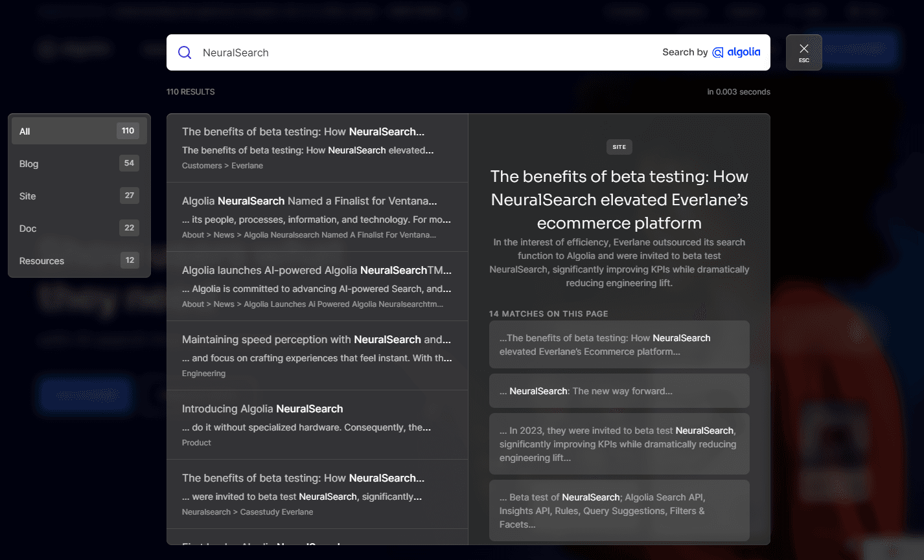Screen dimensions: 924x560
Task: Click the 12 count badge for Resources
Action: coord(130,260)
